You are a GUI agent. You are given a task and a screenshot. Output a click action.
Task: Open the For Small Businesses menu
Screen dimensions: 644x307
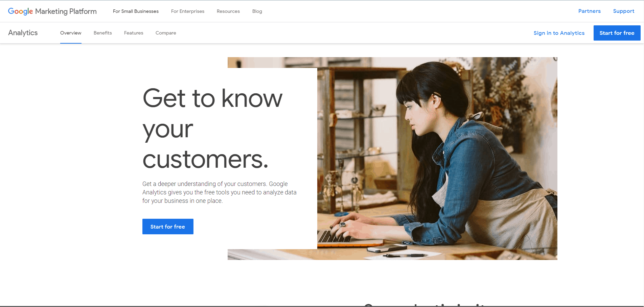point(136,11)
